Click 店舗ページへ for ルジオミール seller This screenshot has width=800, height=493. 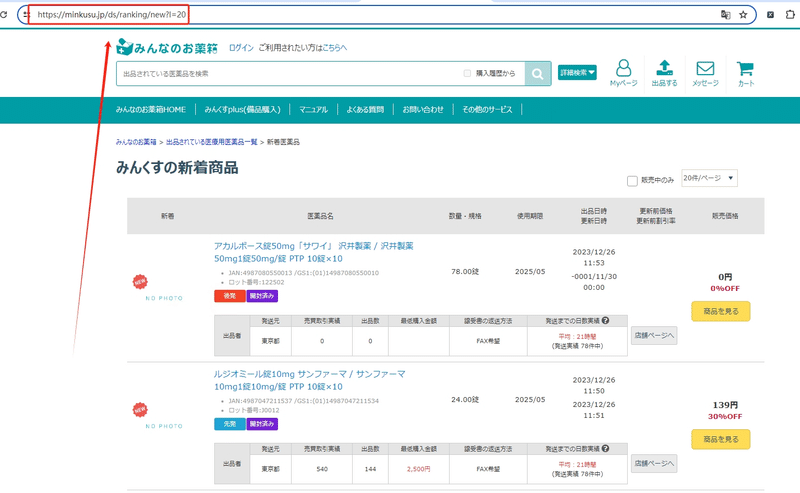(654, 463)
